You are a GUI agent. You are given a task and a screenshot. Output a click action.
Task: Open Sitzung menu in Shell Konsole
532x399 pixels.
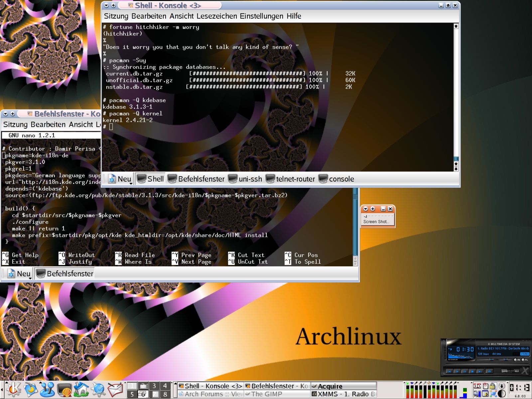click(x=116, y=16)
